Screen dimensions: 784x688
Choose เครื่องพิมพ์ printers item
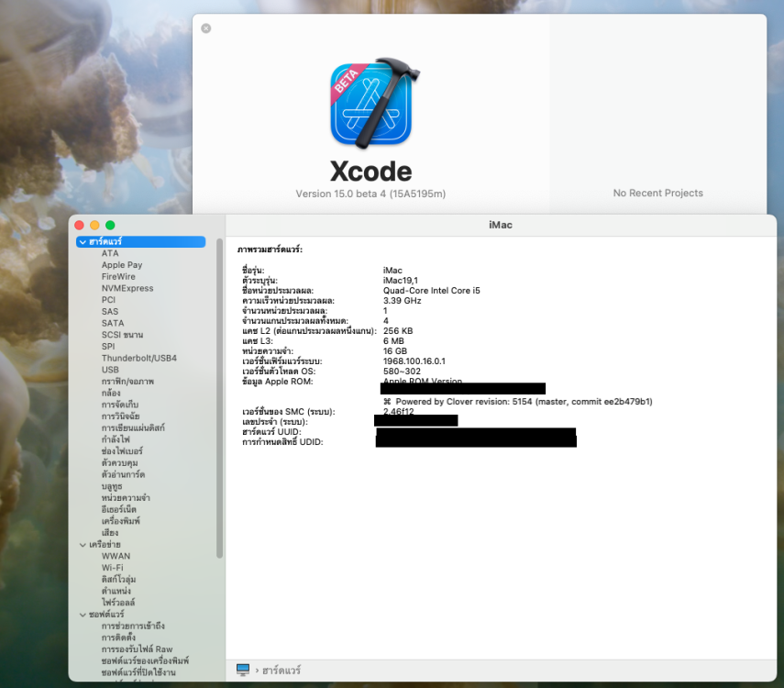click(120, 521)
